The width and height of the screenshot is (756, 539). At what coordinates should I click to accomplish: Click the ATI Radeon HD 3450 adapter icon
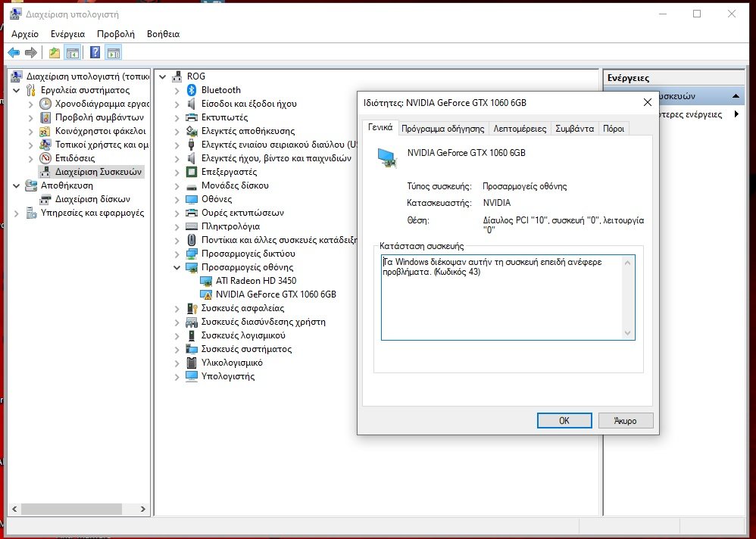pos(206,281)
